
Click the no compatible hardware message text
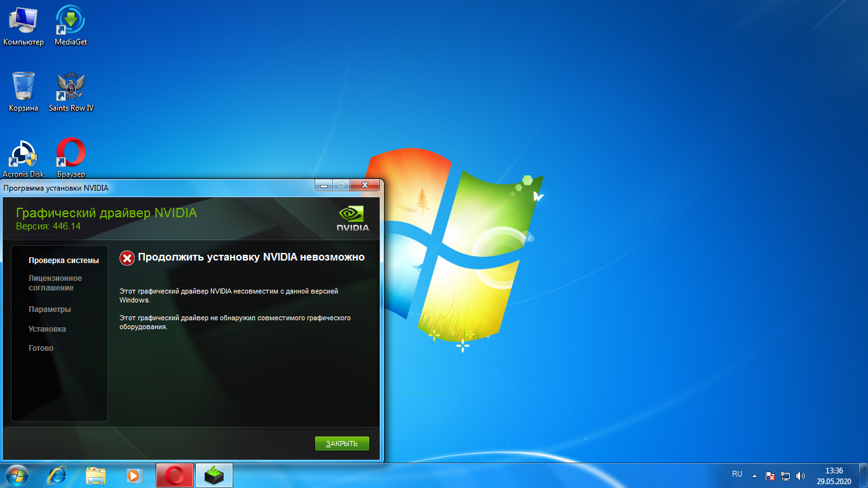pos(235,322)
